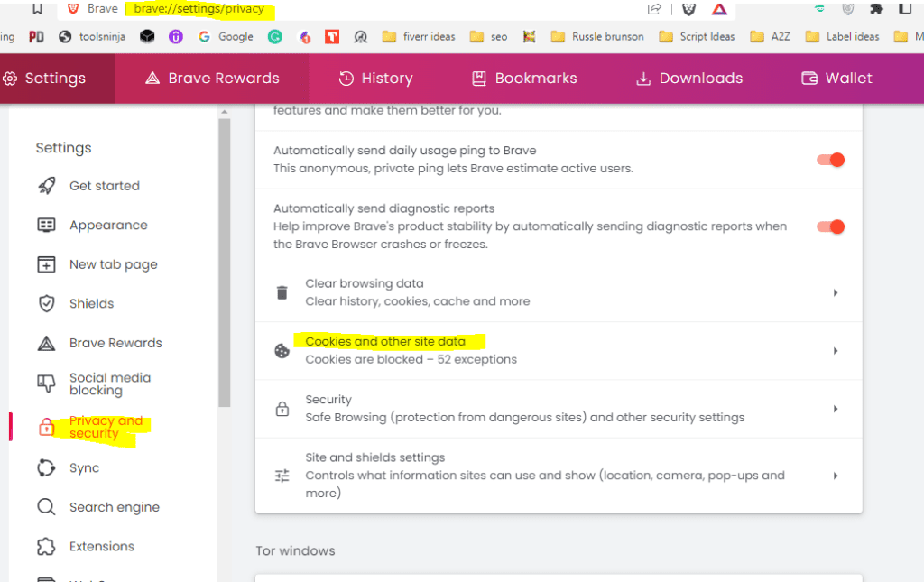Image resolution: width=924 pixels, height=582 pixels.
Task: Expand the Security row arrow
Action: coord(836,409)
